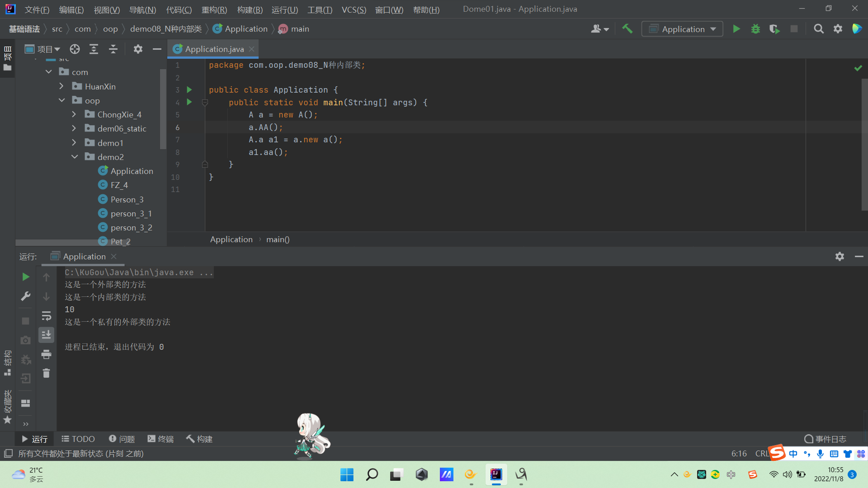Clear console with trash icon

click(46, 373)
